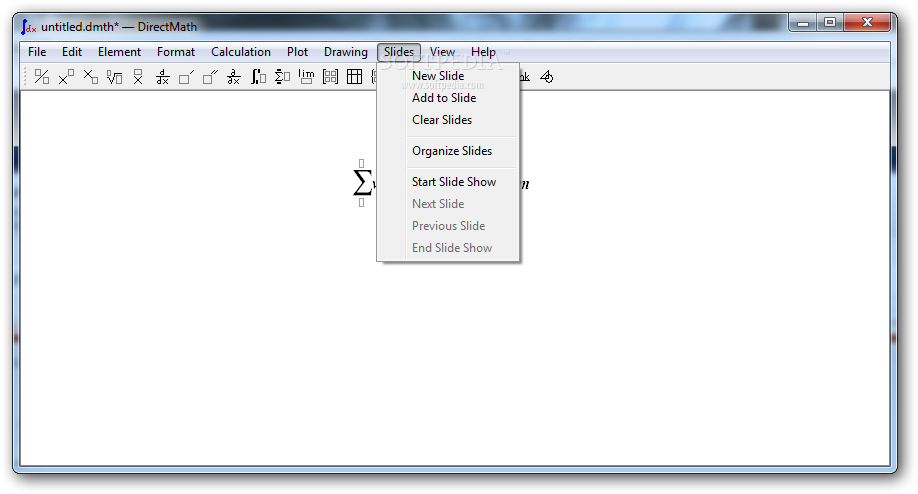Insert the double prime template
This screenshot has height=494, width=918.
point(210,77)
